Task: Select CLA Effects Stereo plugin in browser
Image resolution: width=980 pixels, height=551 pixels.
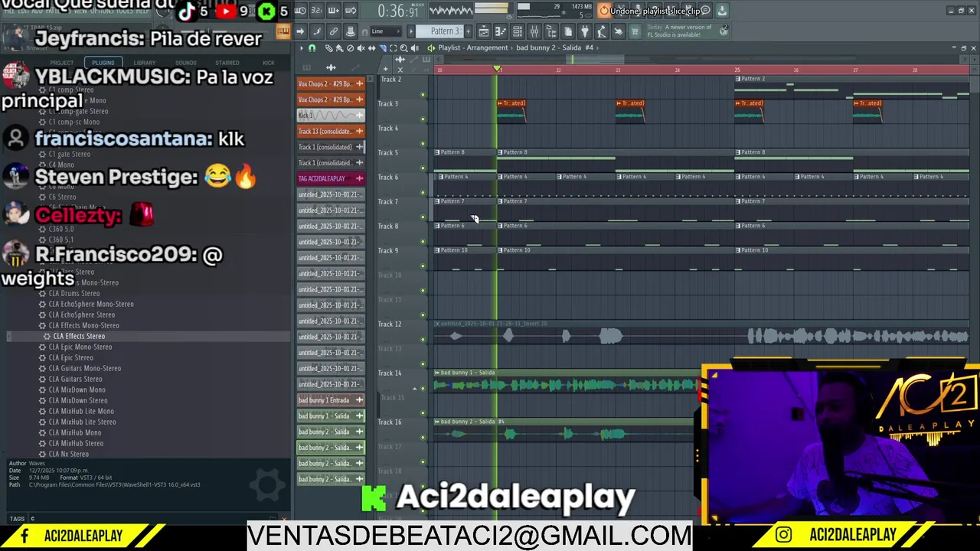Action: tap(79, 336)
